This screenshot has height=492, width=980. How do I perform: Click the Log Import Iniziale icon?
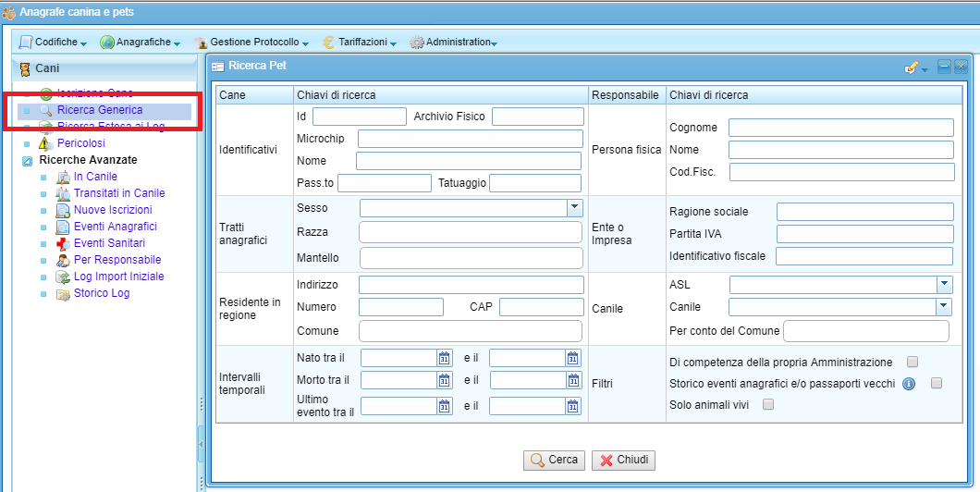click(63, 277)
